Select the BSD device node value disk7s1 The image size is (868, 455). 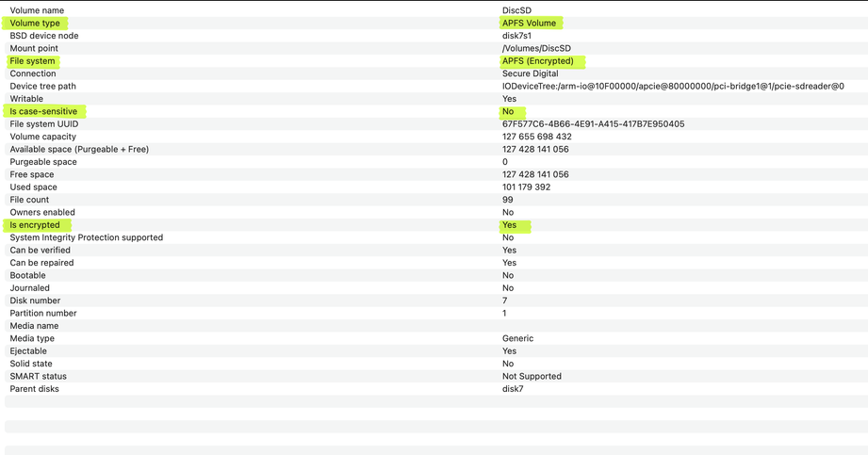pyautogui.click(x=516, y=36)
